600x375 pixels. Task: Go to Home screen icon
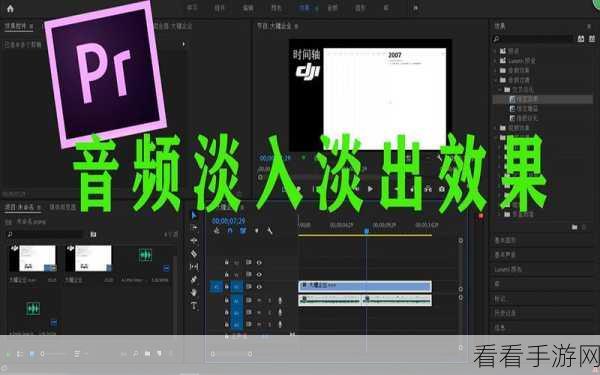coord(10,8)
